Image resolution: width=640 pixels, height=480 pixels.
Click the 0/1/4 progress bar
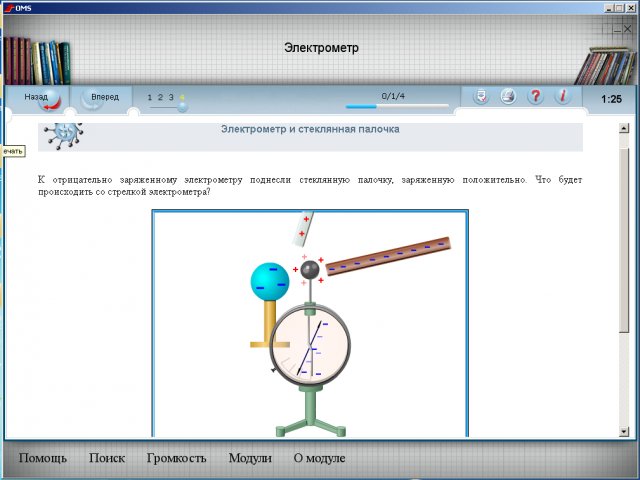[x=397, y=106]
